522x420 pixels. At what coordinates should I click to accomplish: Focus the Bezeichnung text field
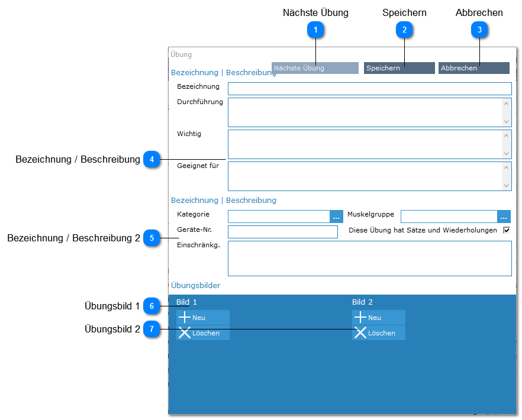[x=369, y=89]
